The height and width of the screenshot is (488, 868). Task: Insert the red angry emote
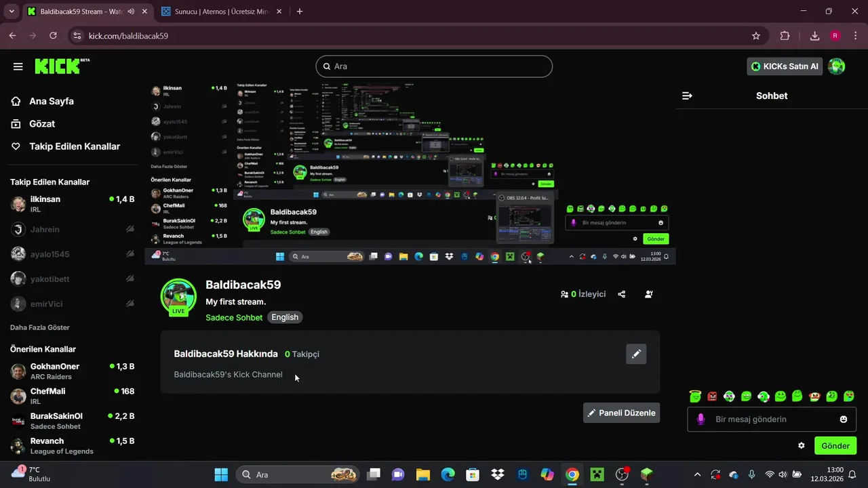click(712, 396)
